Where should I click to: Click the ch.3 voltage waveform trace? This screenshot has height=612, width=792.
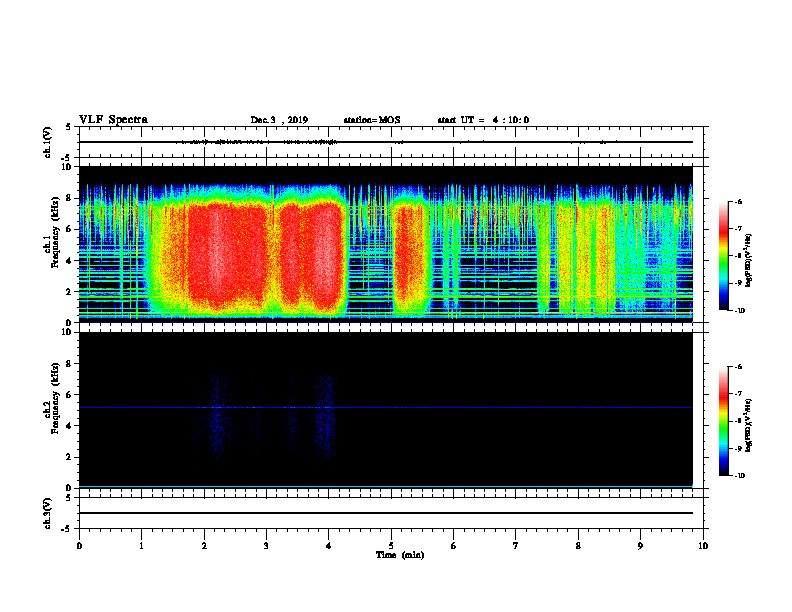(x=385, y=513)
